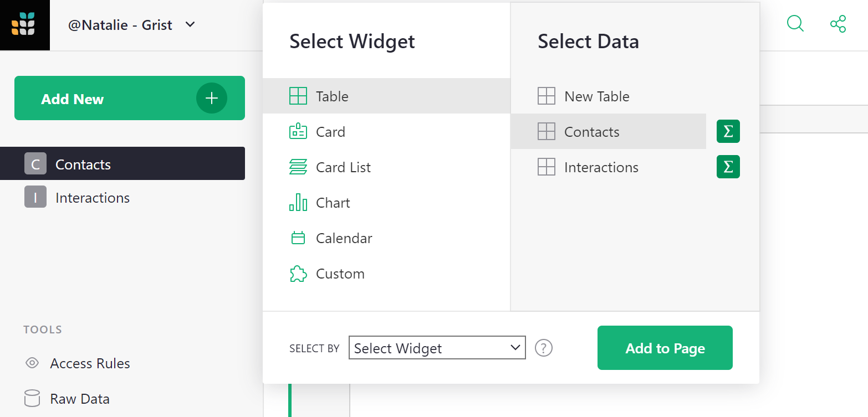This screenshot has height=417, width=868.
Task: Click the Add New button
Action: click(73, 98)
